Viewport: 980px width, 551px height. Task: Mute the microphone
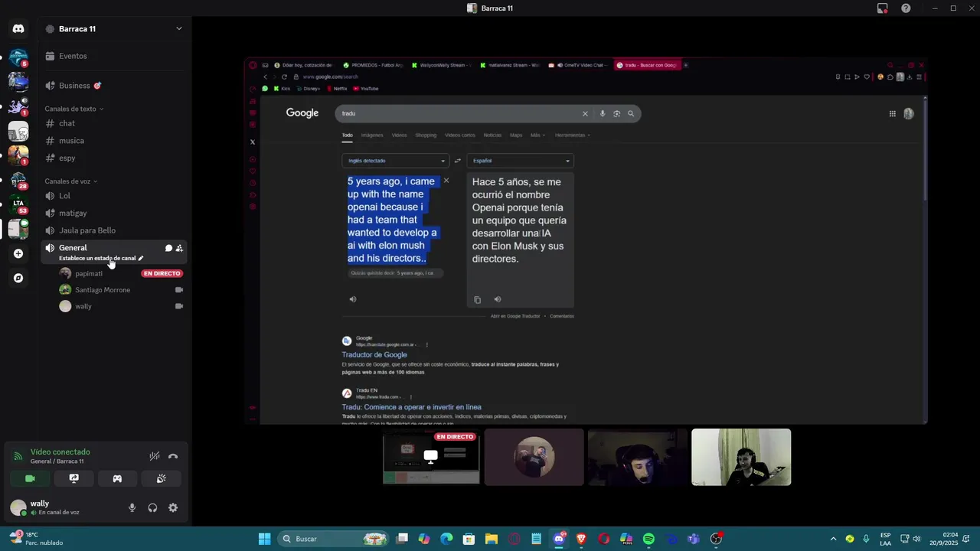[132, 507]
